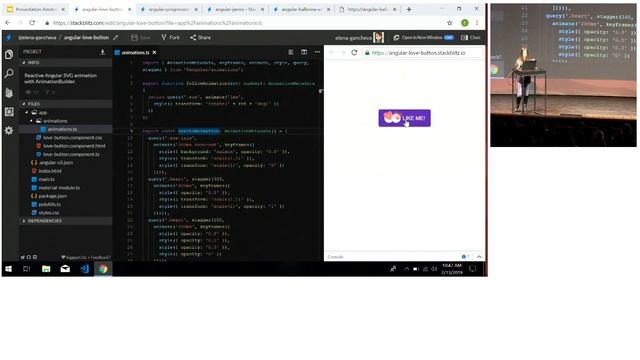The height and width of the screenshot is (360, 640).
Task: Bookmark page with star icon
Action: click(x=450, y=23)
